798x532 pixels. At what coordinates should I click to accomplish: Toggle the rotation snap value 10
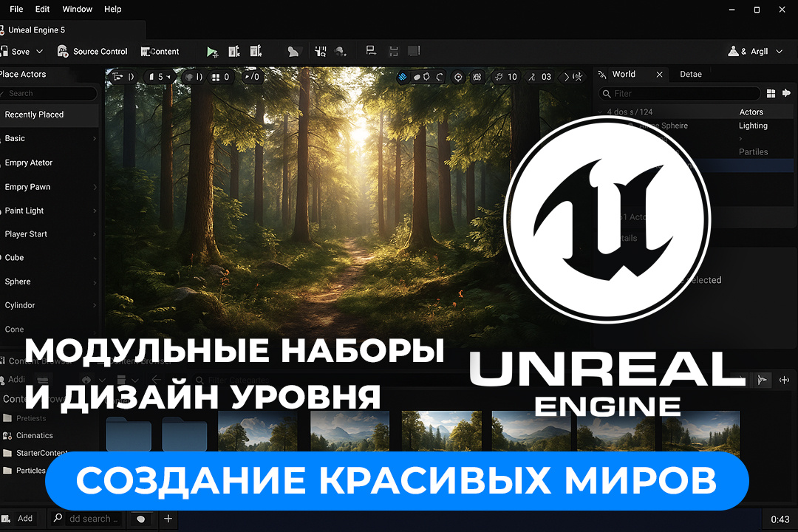[506, 77]
